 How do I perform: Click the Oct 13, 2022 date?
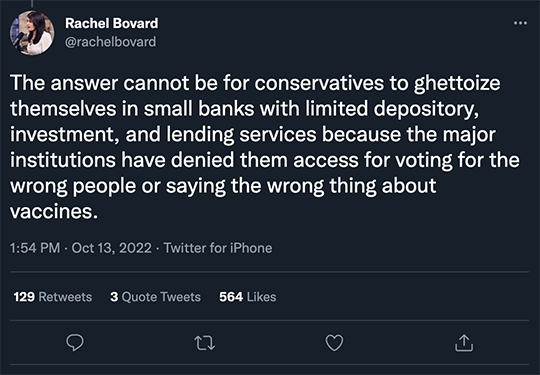coord(111,248)
